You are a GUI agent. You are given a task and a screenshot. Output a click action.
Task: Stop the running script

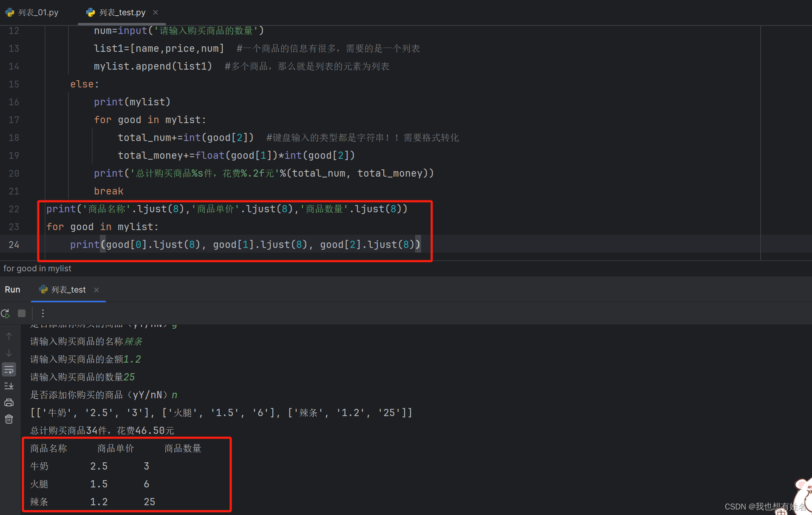(21, 313)
